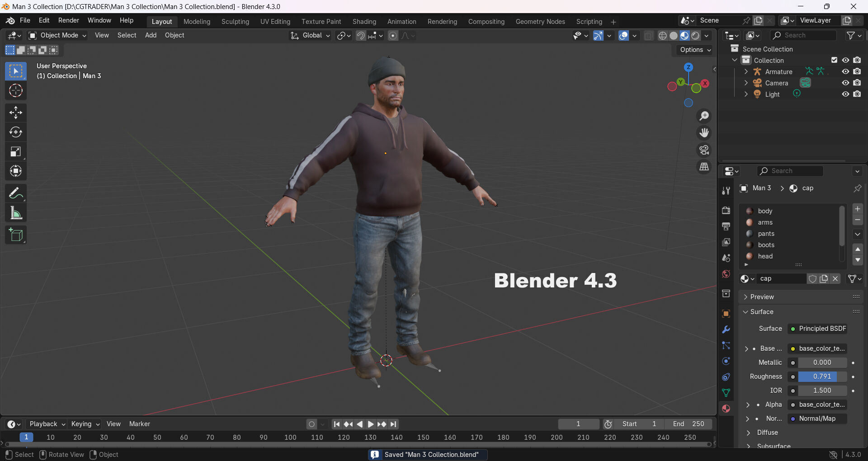Jump to the last frame
Screen dimensions: 868x461
click(x=393, y=424)
